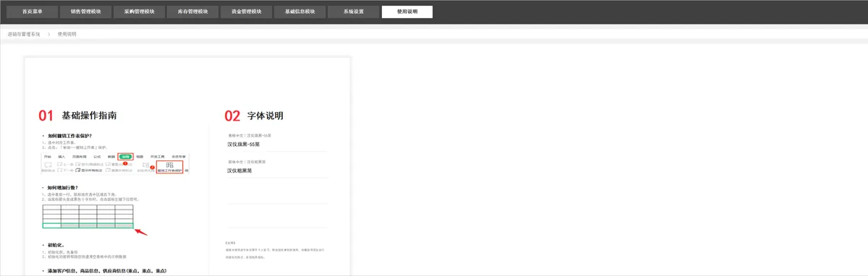
Task: Click the 使用说明 breadcrumb item
Action: [x=67, y=34]
